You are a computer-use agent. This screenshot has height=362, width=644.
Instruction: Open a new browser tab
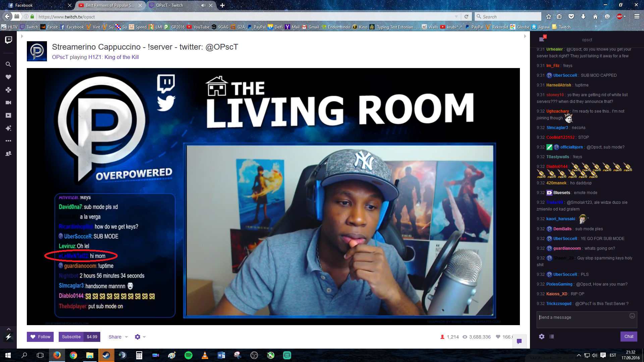click(x=222, y=5)
